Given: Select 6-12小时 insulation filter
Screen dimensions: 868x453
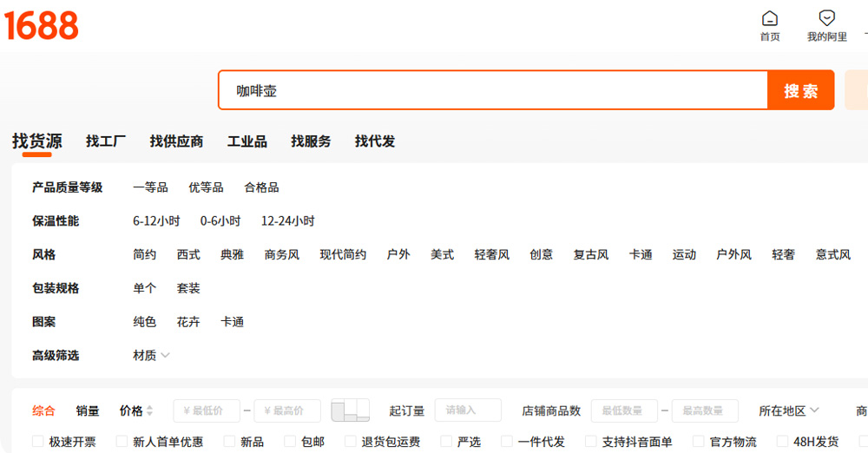Looking at the screenshot, I should [x=156, y=221].
